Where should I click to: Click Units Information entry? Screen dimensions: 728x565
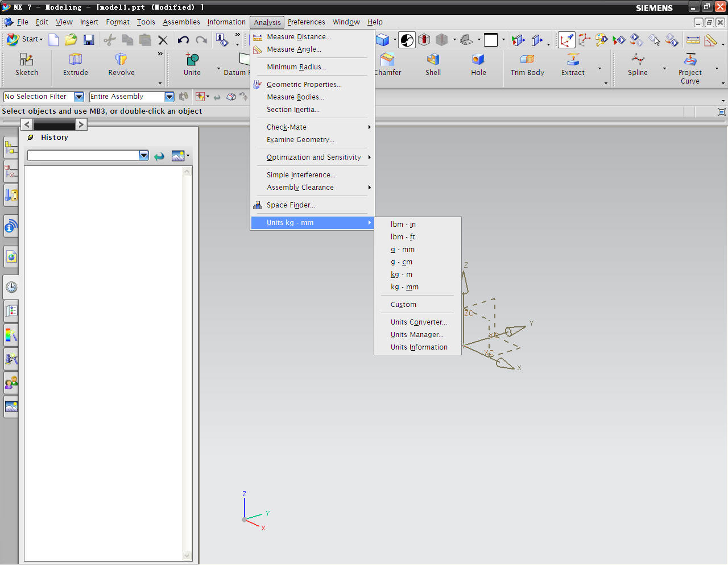pyautogui.click(x=417, y=347)
